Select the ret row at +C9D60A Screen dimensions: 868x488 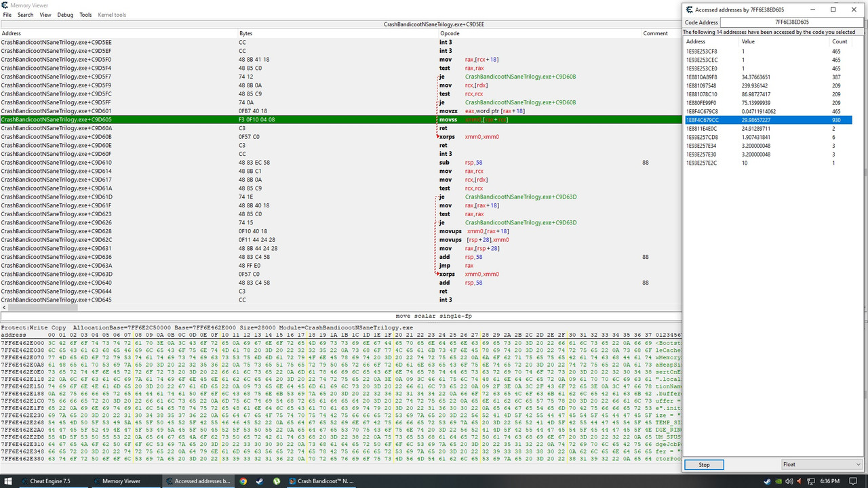click(340, 128)
